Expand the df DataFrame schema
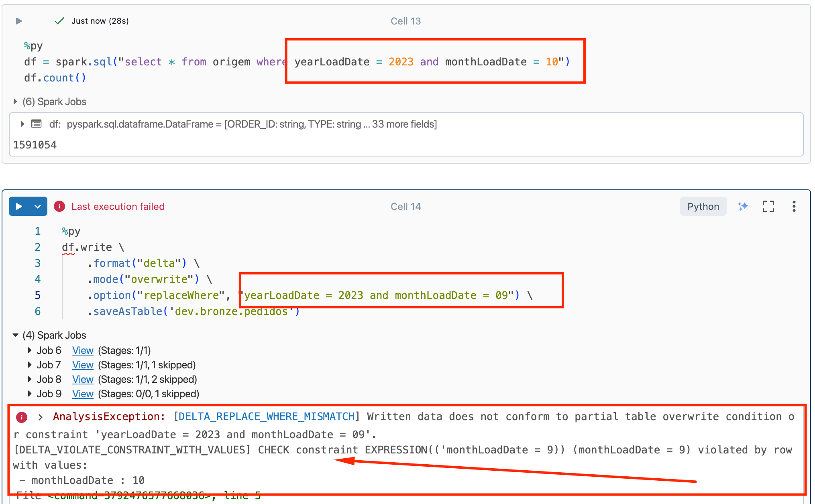The image size is (815, 504). pyautogui.click(x=22, y=124)
